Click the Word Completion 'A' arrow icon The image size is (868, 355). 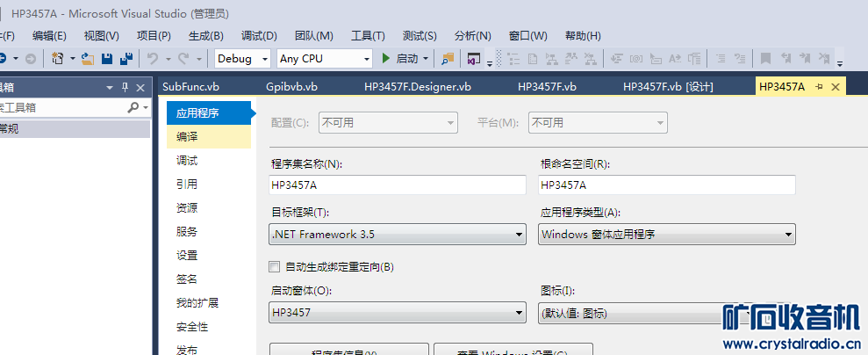click(x=675, y=58)
